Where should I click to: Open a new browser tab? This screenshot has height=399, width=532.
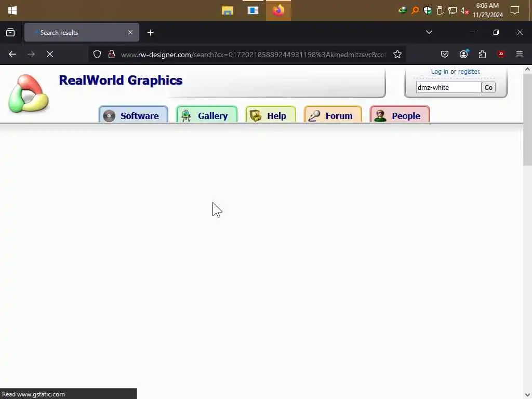[150, 33]
